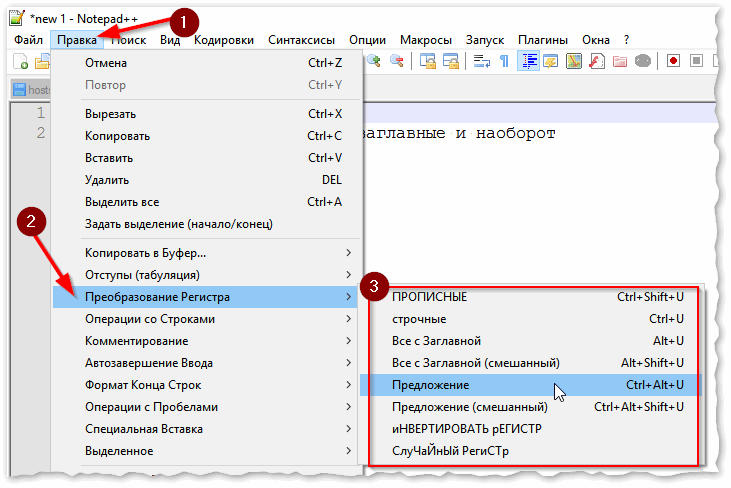The width and height of the screenshot is (731, 488).
Task: Select ПРОПИСНЫЕ uppercase conversion
Action: (x=531, y=297)
